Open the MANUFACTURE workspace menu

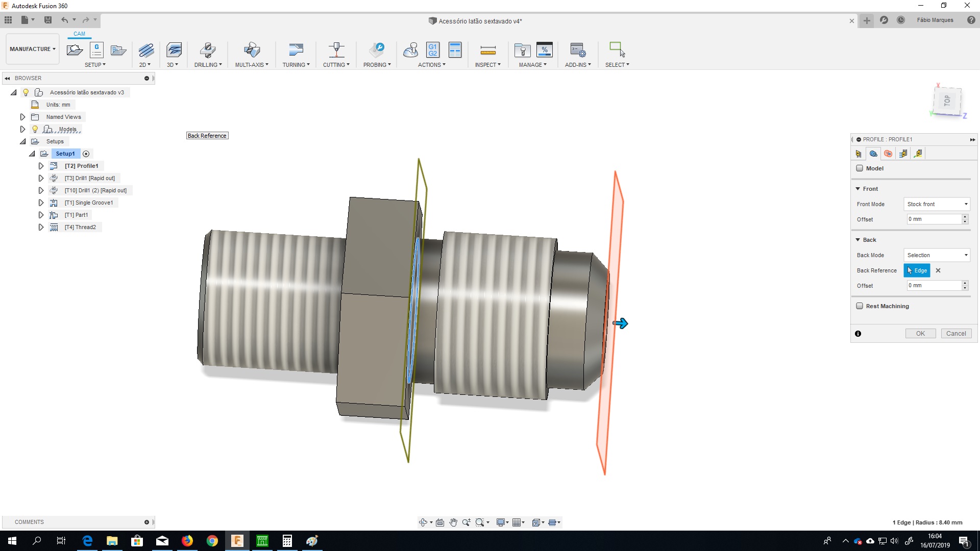(x=32, y=48)
